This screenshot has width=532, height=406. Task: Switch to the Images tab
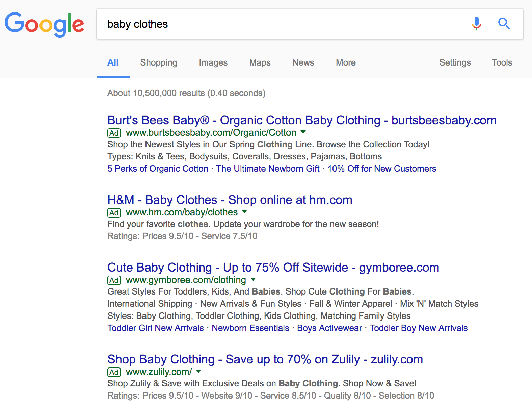[213, 62]
